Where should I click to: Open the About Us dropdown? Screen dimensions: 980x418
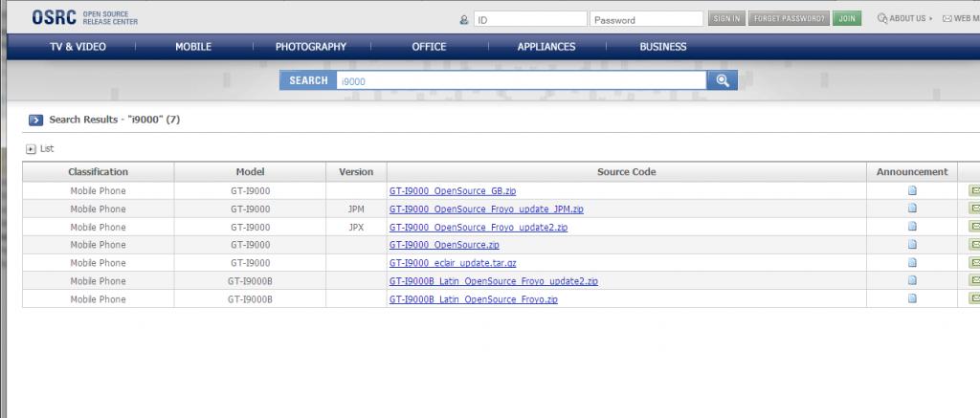(x=905, y=19)
